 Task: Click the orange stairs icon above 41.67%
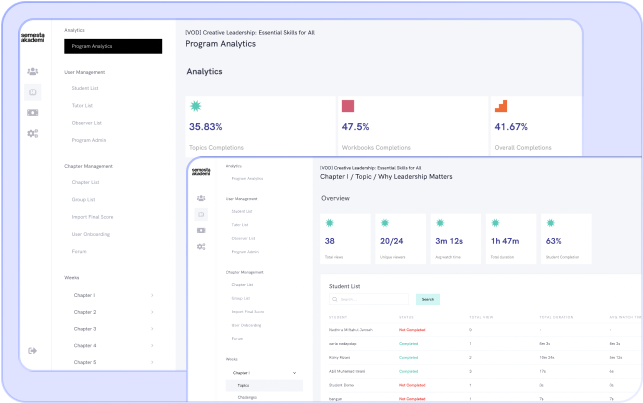coord(501,106)
